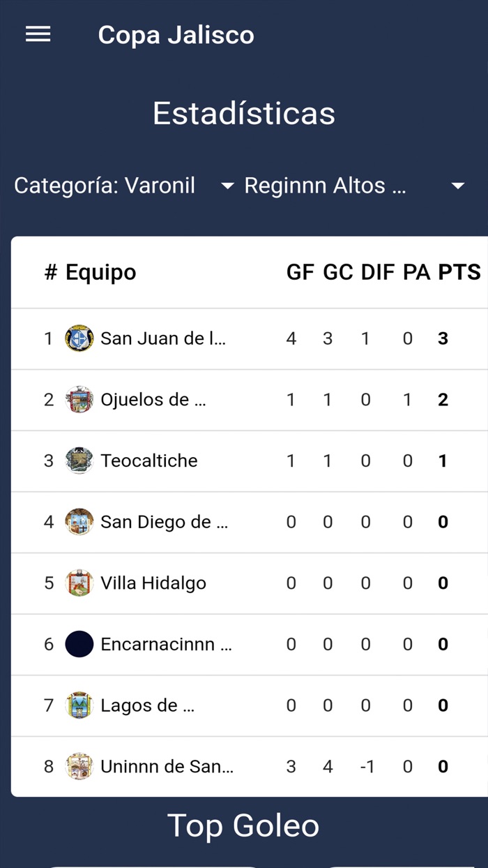488x868 pixels.
Task: Click the San Diego team shield icon
Action: point(79,522)
